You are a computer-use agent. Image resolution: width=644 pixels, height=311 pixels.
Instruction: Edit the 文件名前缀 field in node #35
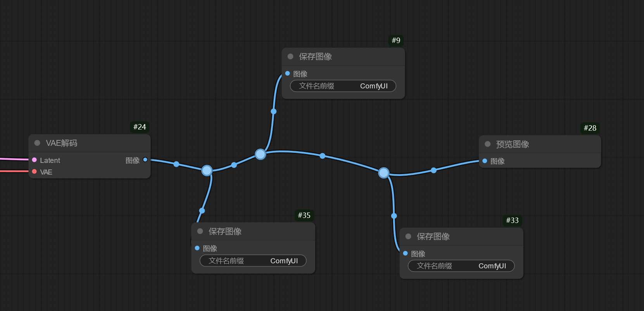click(x=253, y=261)
